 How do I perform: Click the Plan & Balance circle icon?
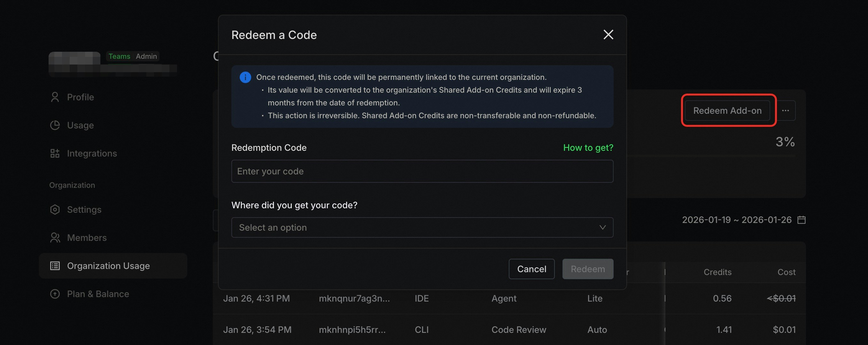tap(55, 294)
